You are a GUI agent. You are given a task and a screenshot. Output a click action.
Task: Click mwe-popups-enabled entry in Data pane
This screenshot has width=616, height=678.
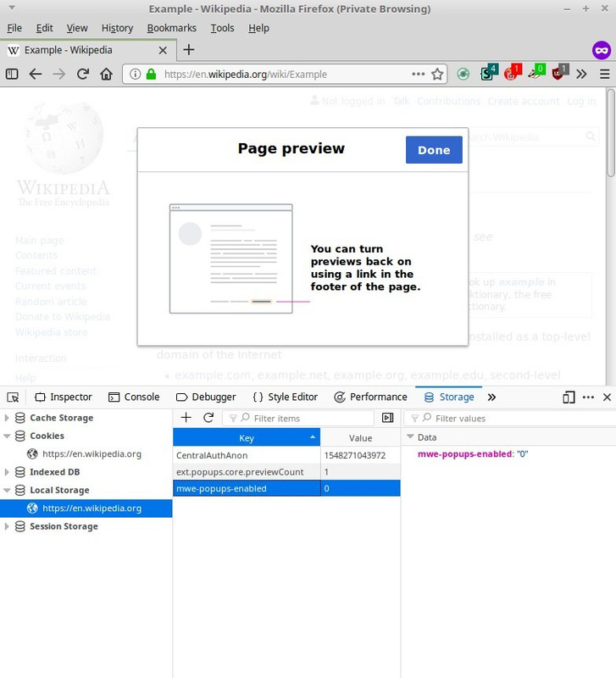(473, 454)
